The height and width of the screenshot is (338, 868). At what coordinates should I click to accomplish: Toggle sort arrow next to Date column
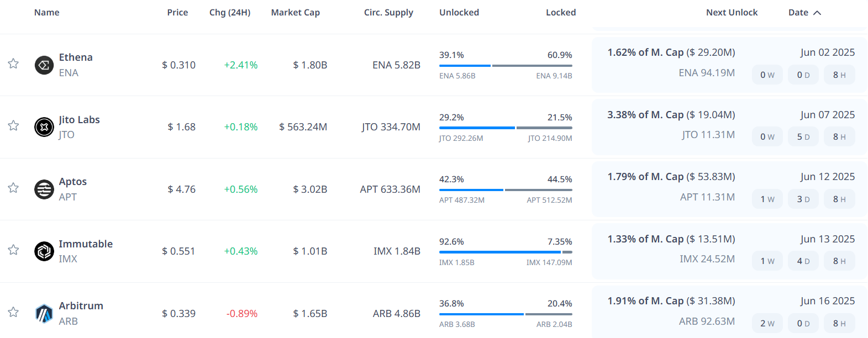[817, 13]
